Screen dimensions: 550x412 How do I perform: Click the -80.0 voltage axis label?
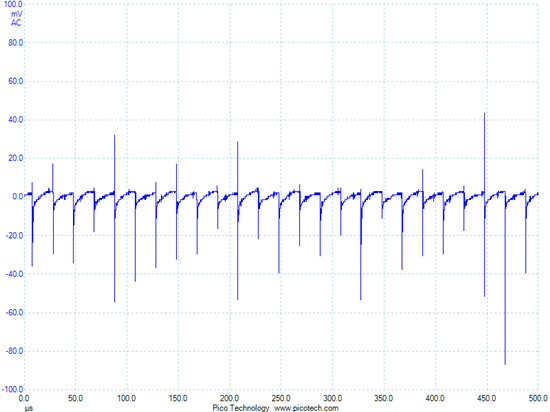click(14, 351)
